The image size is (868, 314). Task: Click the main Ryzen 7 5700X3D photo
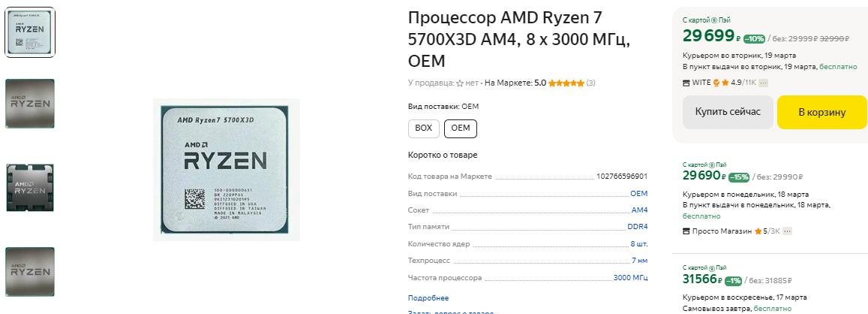[227, 170]
